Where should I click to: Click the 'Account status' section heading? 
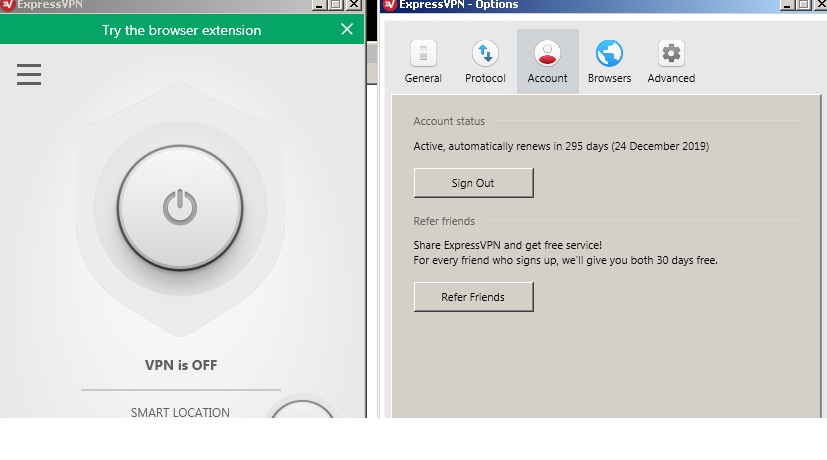click(449, 121)
